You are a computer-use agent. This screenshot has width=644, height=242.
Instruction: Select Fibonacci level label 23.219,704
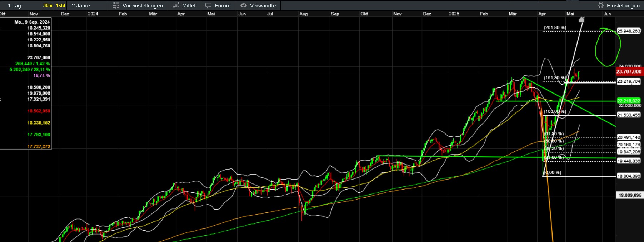629,81
